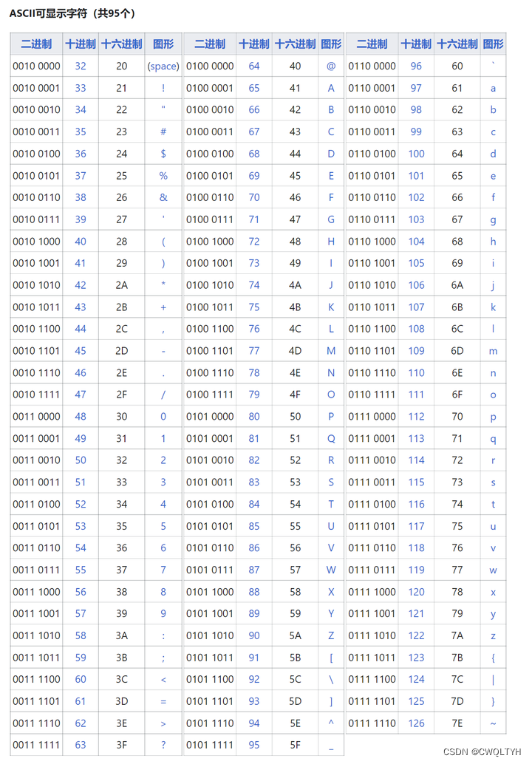Open the uppercase P glyph link
This screenshot has height=764, width=532.
tap(331, 417)
